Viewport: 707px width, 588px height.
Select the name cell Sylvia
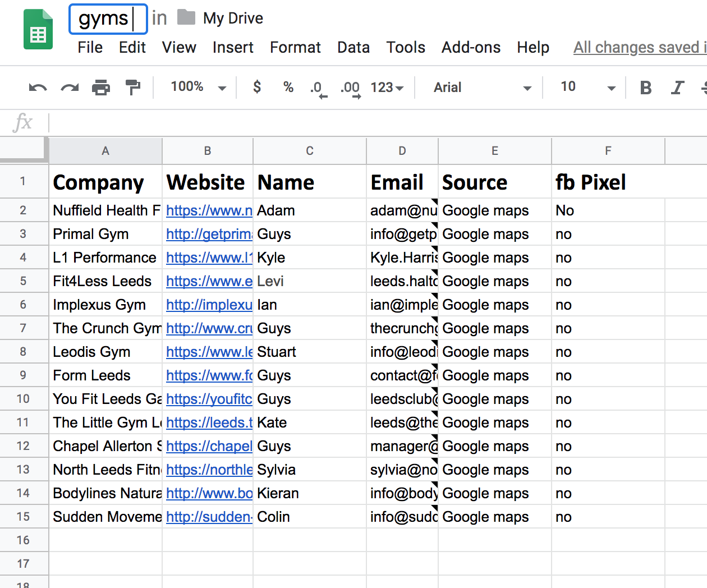[310, 470]
